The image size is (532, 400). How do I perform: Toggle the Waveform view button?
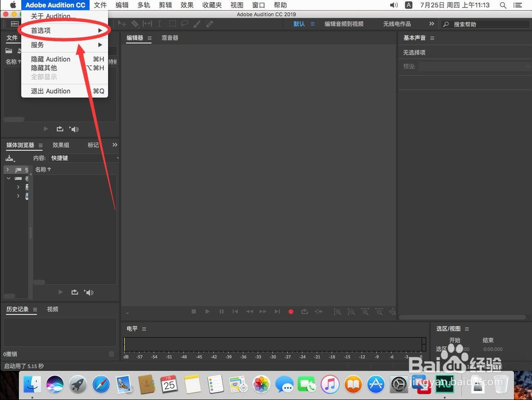(x=14, y=24)
